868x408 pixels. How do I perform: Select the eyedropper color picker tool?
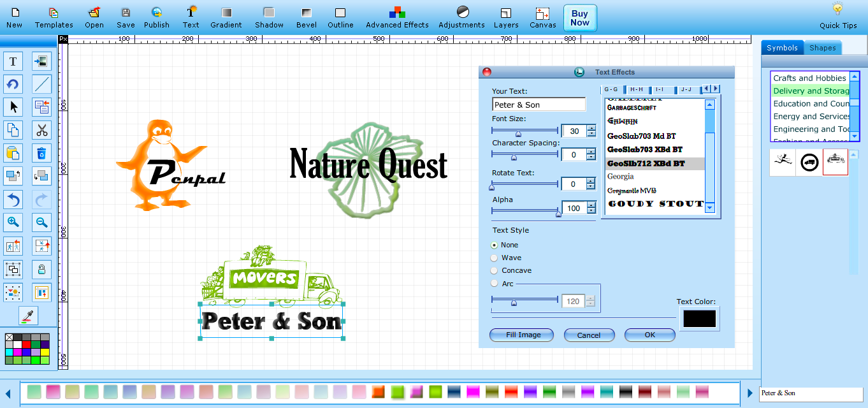[28, 316]
